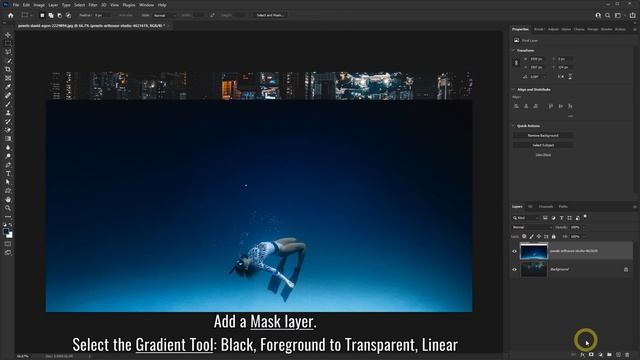The height and width of the screenshot is (360, 640).
Task: Switch to the Paths tab
Action: click(563, 207)
